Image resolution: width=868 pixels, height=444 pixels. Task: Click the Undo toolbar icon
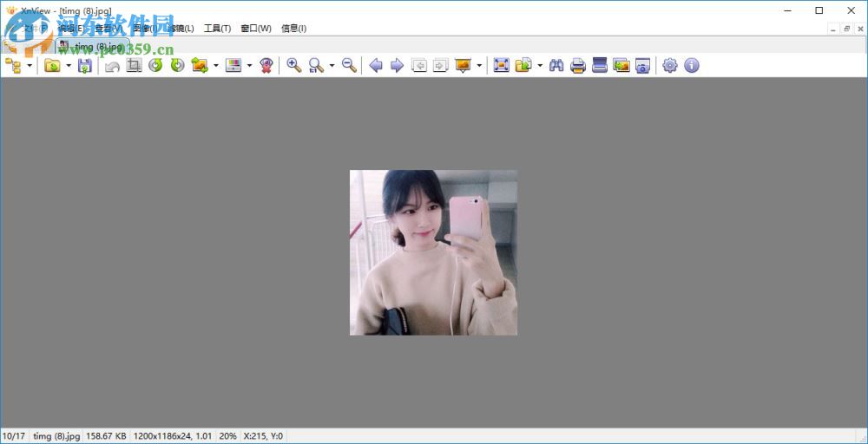click(x=112, y=67)
